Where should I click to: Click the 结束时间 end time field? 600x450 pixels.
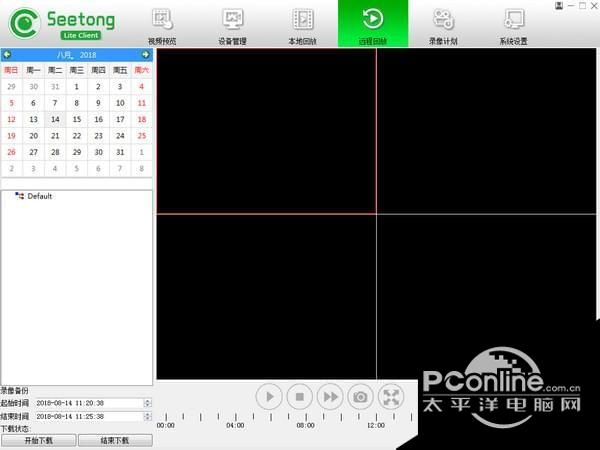(89, 416)
